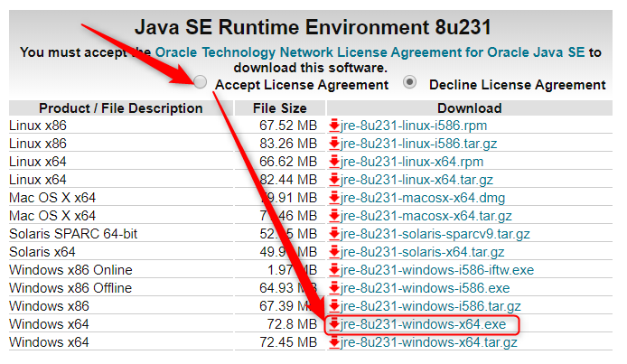The height and width of the screenshot is (364, 627).
Task: Select the Accept License Agreement radio button
Action: pos(200,82)
